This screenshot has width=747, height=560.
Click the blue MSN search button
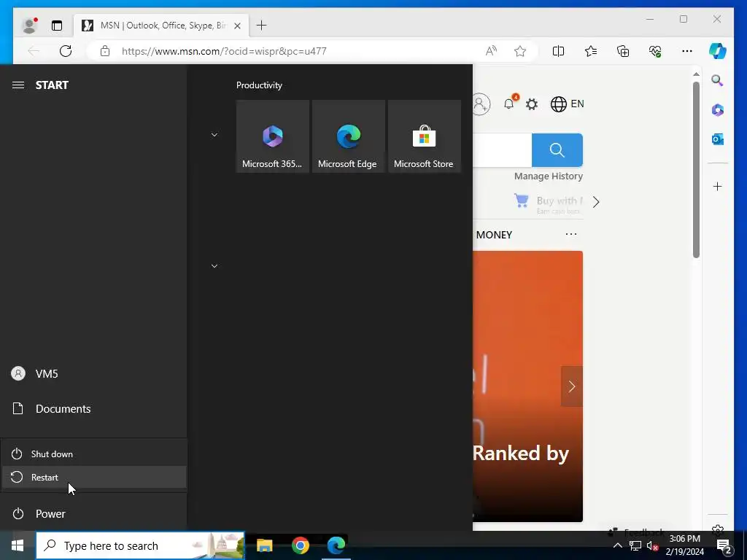click(557, 150)
